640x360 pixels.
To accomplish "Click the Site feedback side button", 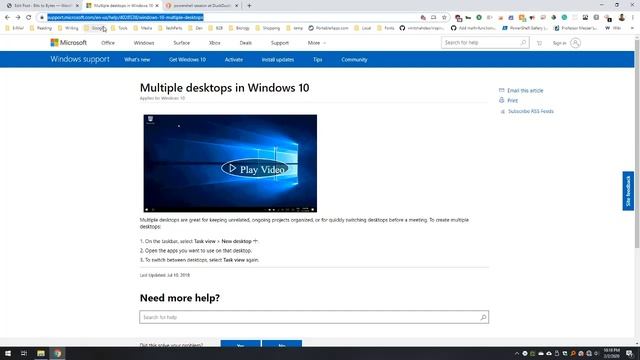I will 628,191.
